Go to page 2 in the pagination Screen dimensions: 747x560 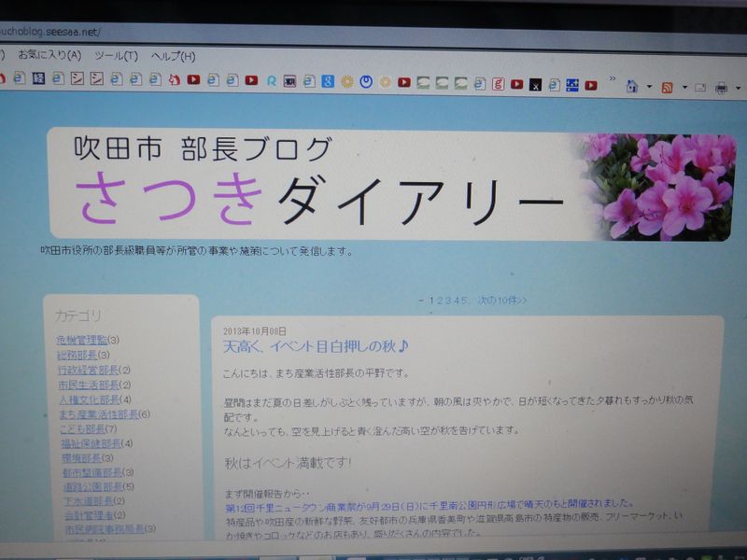click(439, 300)
